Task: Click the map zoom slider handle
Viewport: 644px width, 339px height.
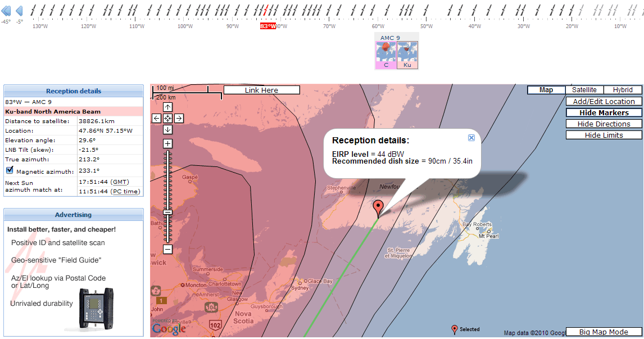Action: (x=167, y=213)
